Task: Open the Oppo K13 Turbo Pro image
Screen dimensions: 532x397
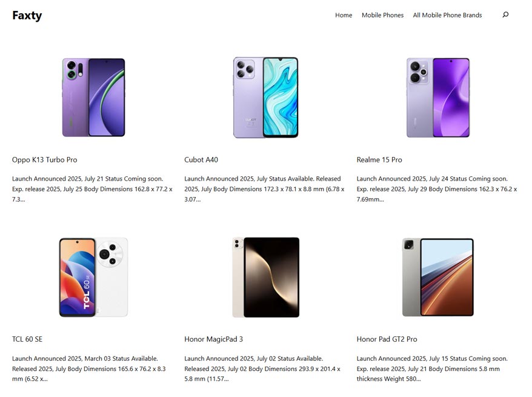Action: (94, 98)
